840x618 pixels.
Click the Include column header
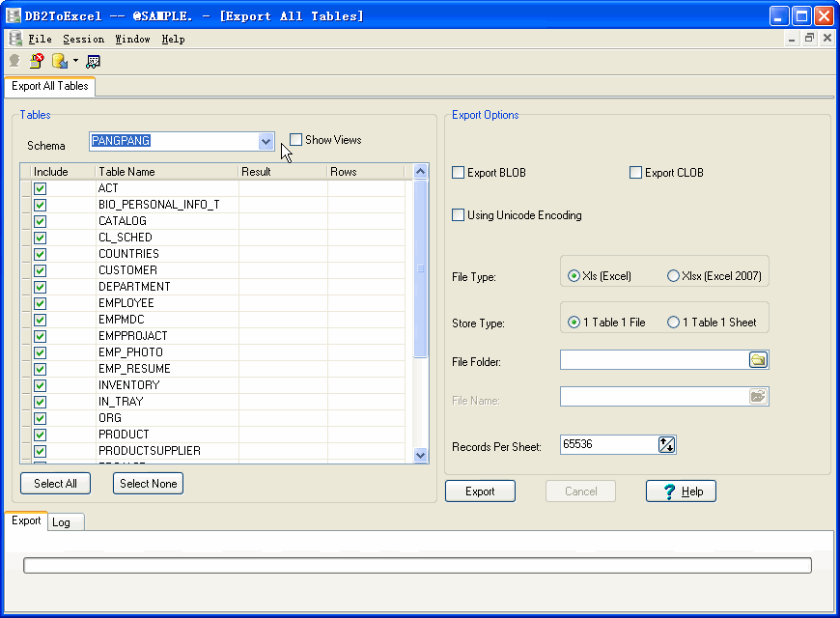(63, 172)
